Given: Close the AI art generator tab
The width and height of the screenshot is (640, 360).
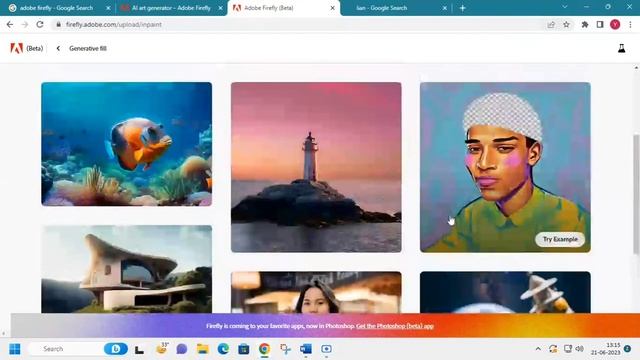Looking at the screenshot, I should [220, 8].
